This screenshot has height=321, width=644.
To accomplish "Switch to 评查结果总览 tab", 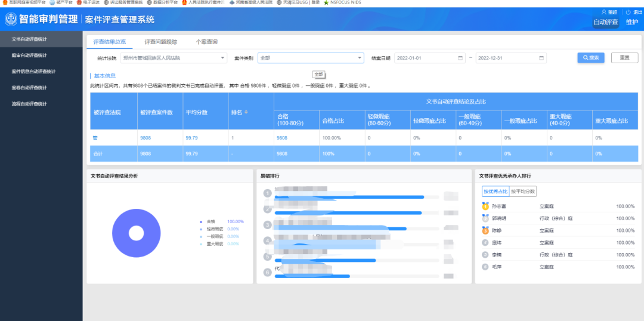I will click(109, 42).
